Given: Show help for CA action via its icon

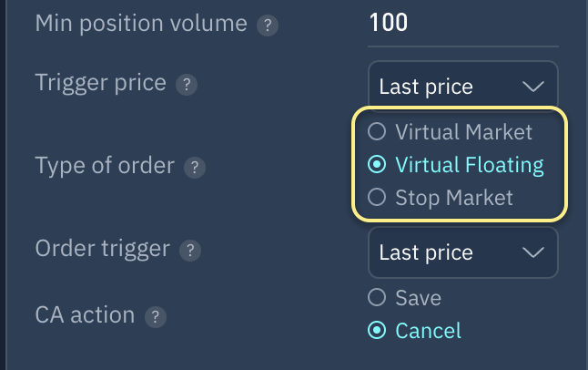Looking at the screenshot, I should click(x=157, y=318).
